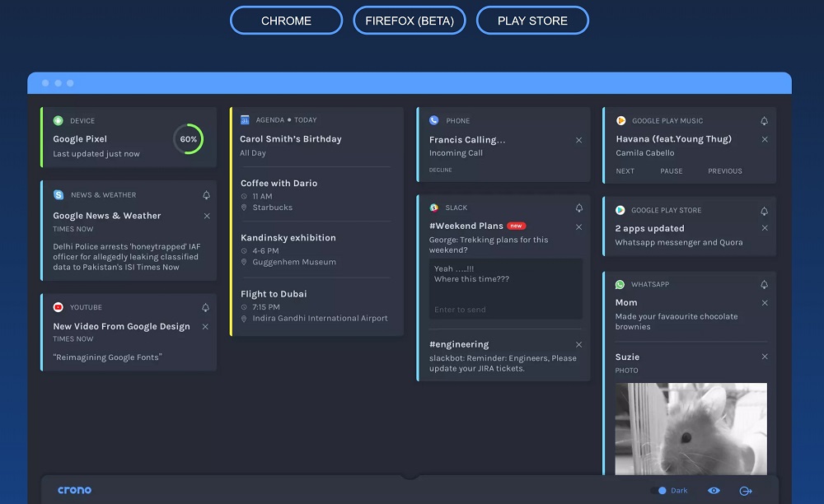This screenshot has width=824, height=504.
Task: Dismiss the Francis Calling notification
Action: [x=578, y=140]
